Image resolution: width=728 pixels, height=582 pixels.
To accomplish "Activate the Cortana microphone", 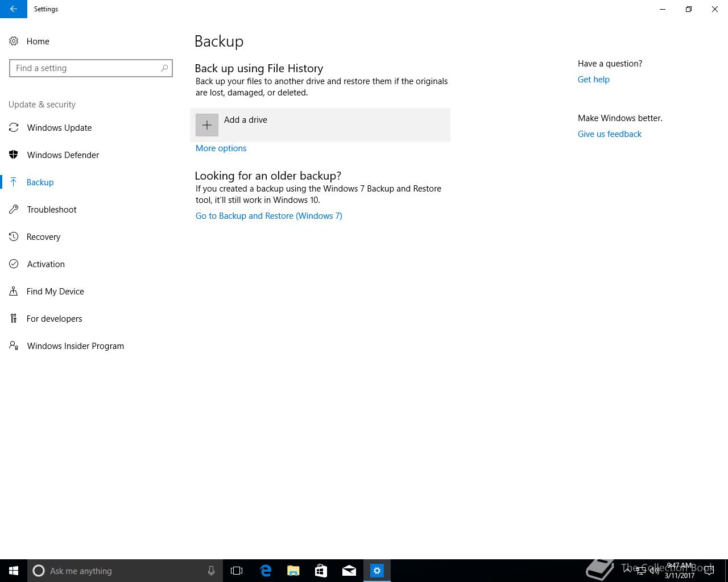I will [211, 571].
